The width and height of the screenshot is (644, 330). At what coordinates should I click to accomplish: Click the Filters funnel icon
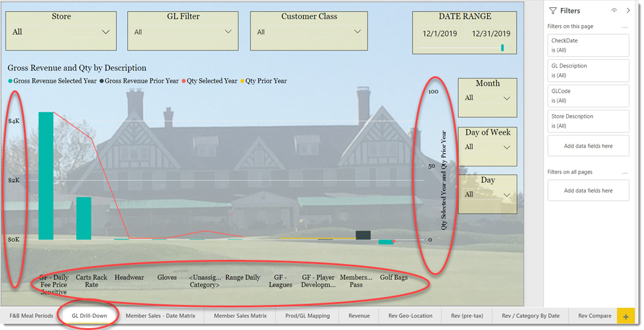553,10
